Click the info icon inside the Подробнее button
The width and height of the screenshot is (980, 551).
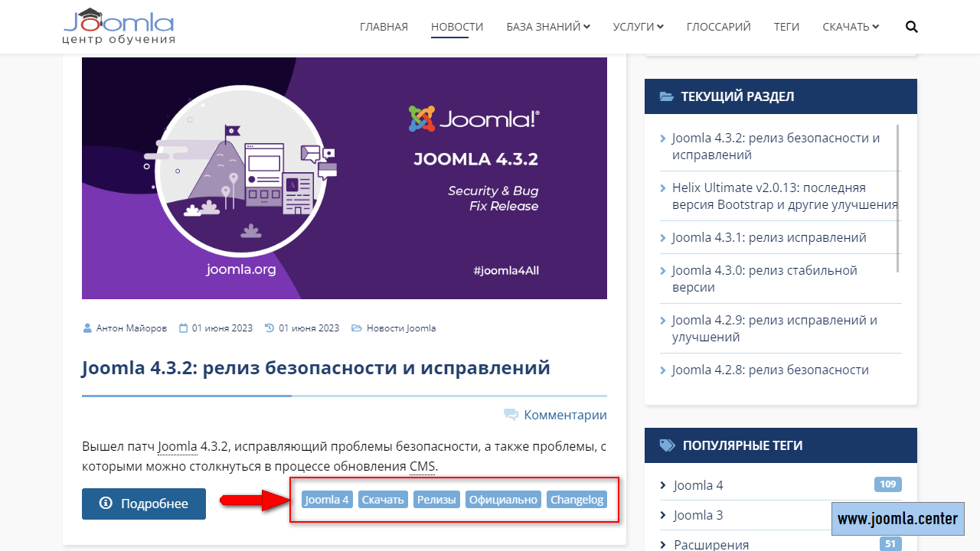(x=104, y=504)
